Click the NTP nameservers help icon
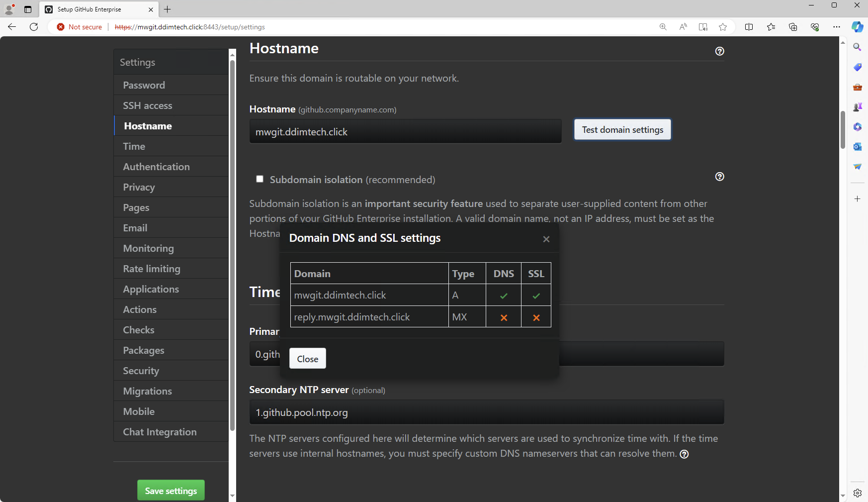 pyautogui.click(x=684, y=454)
